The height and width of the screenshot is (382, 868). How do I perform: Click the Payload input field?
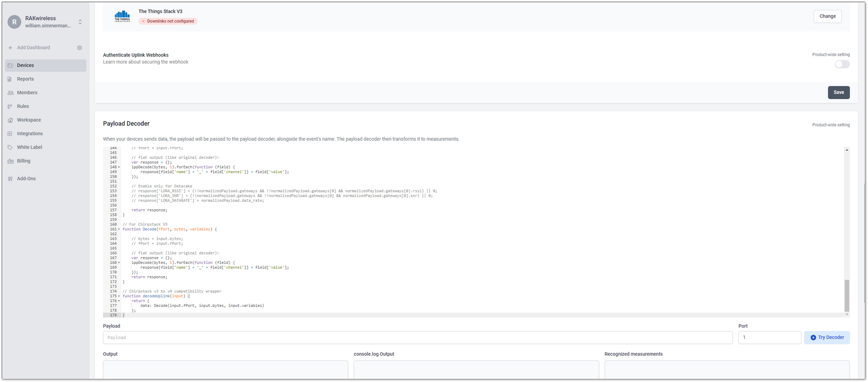point(418,338)
